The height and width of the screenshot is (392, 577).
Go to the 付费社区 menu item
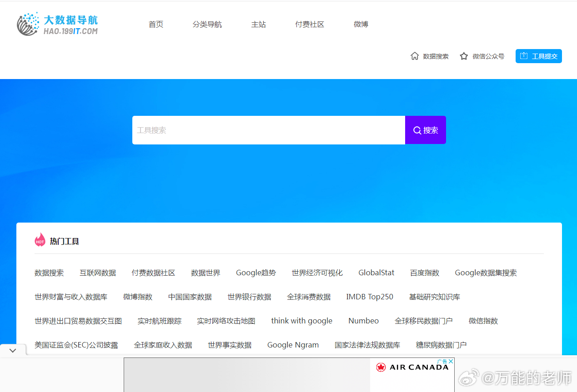pos(310,25)
